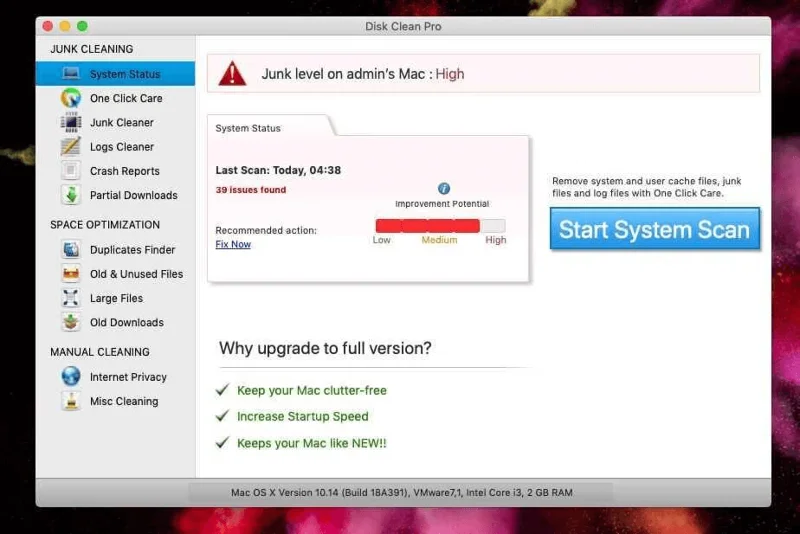The height and width of the screenshot is (534, 800).
Task: Click the Large Files expand icon
Action: tap(71, 298)
